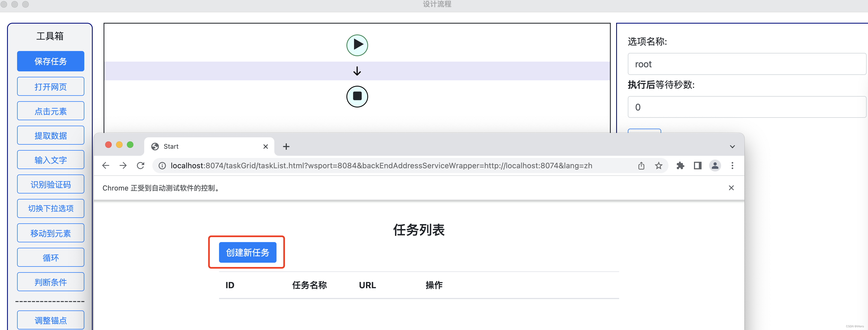The width and height of the screenshot is (868, 330).
Task: Open Chrome three-dot menu
Action: pos(732,166)
